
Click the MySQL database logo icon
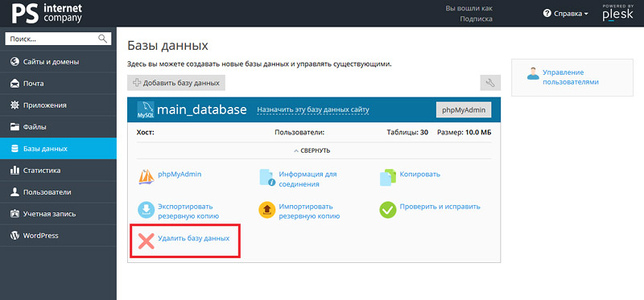tap(146, 110)
